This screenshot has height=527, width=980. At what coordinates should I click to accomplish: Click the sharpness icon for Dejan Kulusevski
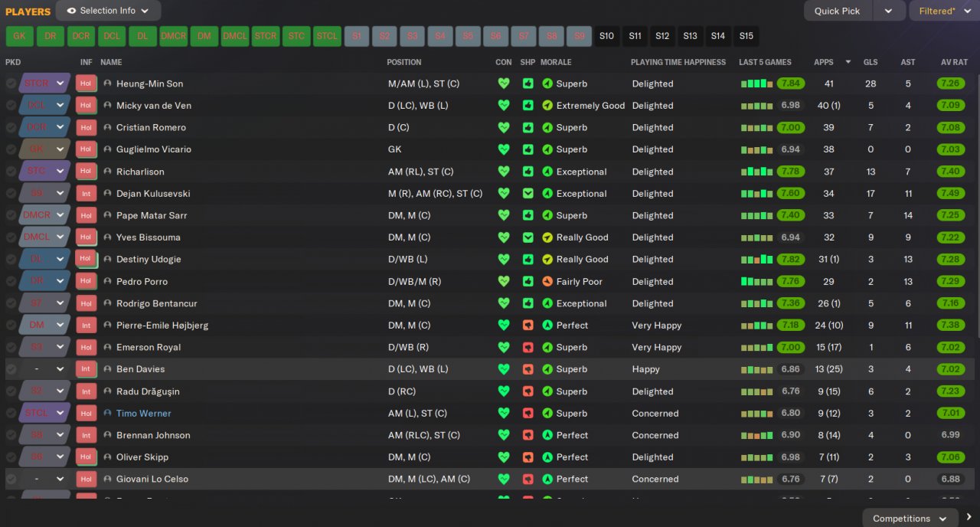point(528,194)
